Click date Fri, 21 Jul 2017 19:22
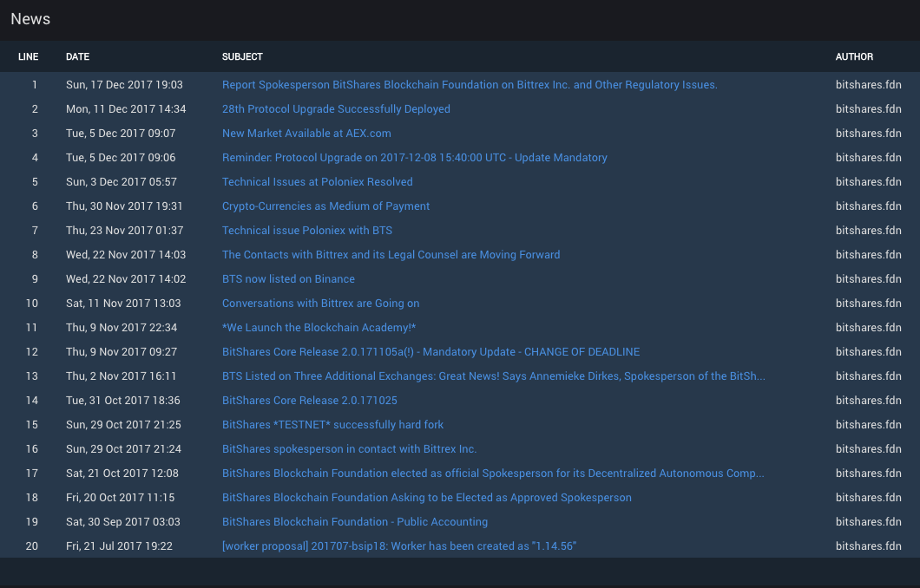The height and width of the screenshot is (588, 920). coord(119,546)
